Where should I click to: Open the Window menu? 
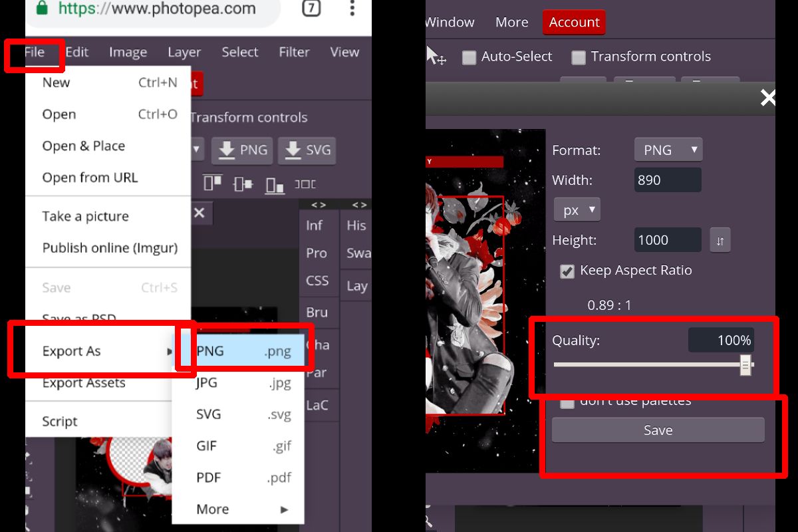tap(450, 22)
